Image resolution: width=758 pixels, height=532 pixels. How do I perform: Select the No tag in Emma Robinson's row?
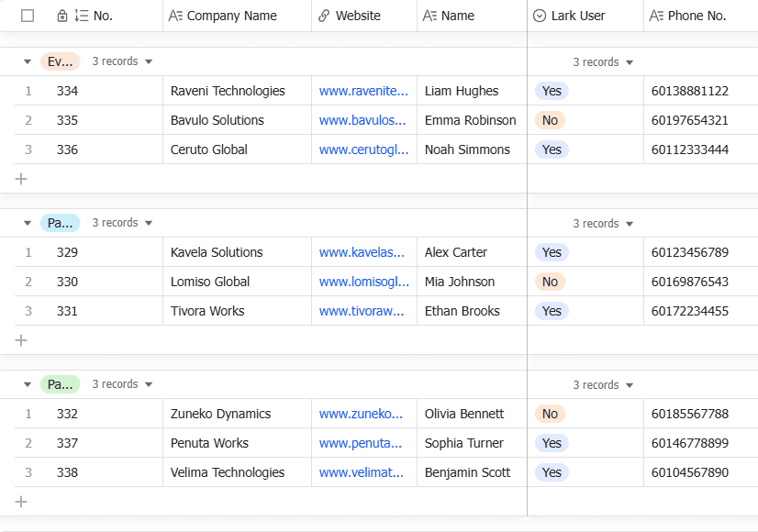[550, 120]
